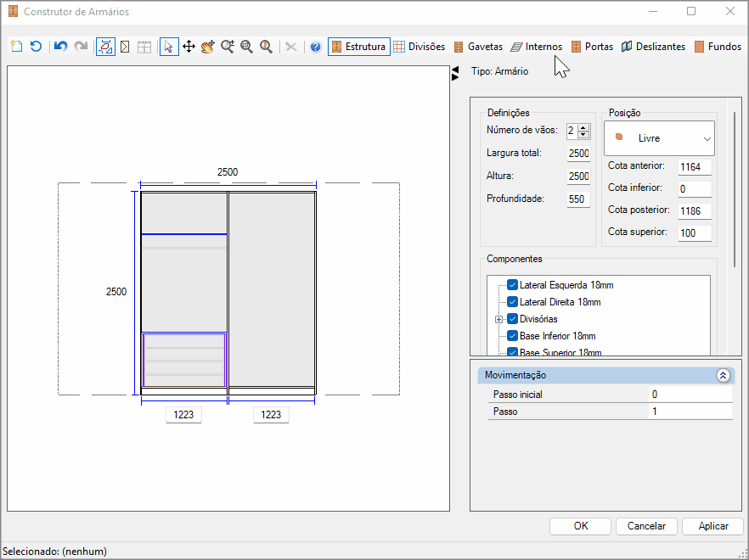Viewport: 749px width, 560px height.
Task: Click the Passo value cell
Action: [x=690, y=412]
